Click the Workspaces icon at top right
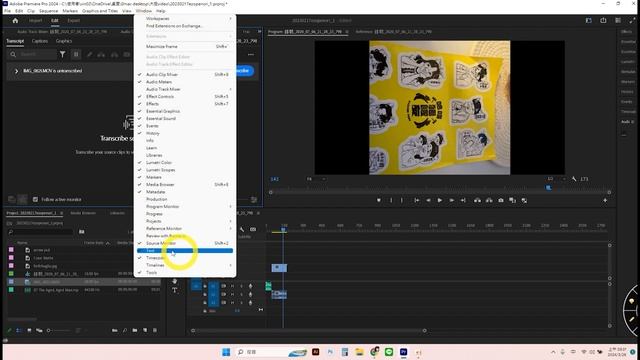Image resolution: width=640 pixels, height=360 pixels. [589, 20]
